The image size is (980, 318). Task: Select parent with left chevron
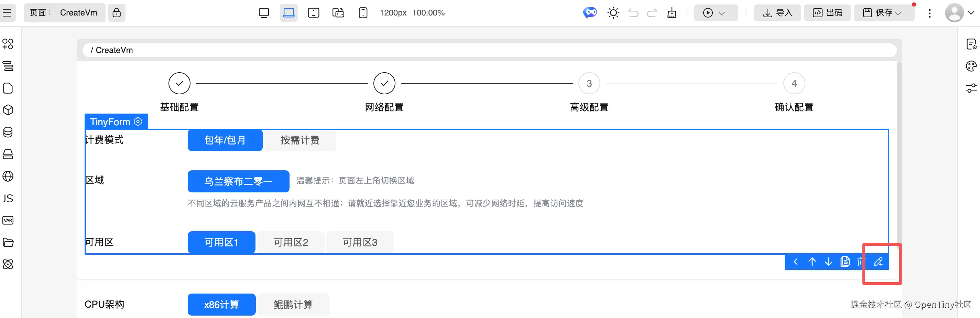coord(795,262)
